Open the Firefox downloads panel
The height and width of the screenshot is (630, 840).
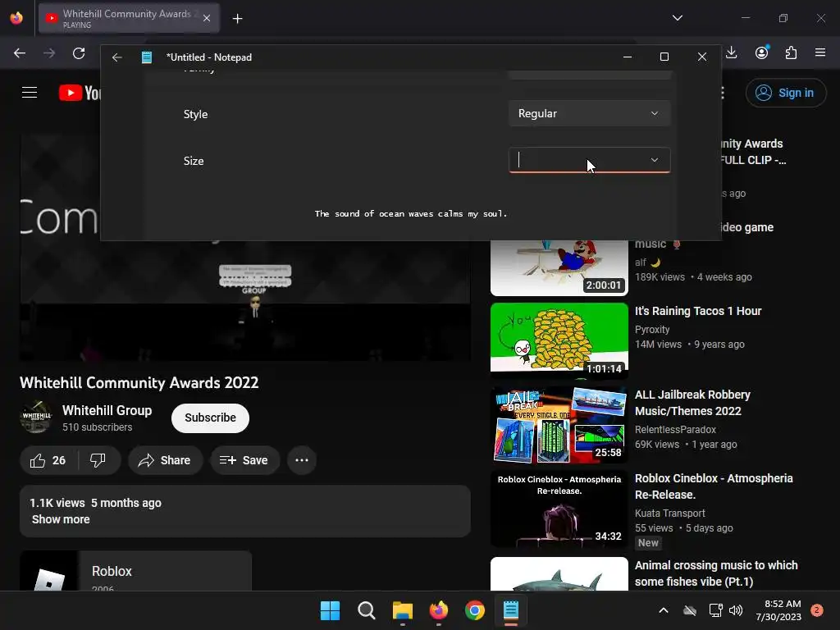coord(731,52)
